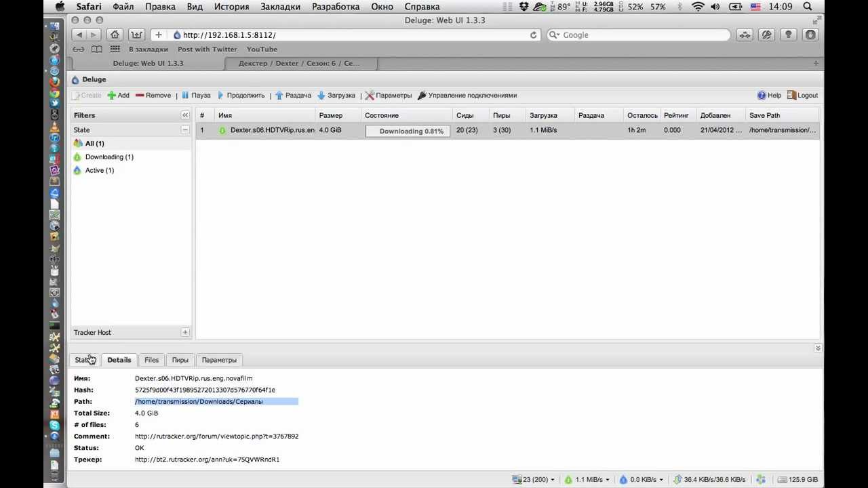Open the YouTube bookmark
Image resolution: width=868 pixels, height=488 pixels.
click(x=262, y=49)
